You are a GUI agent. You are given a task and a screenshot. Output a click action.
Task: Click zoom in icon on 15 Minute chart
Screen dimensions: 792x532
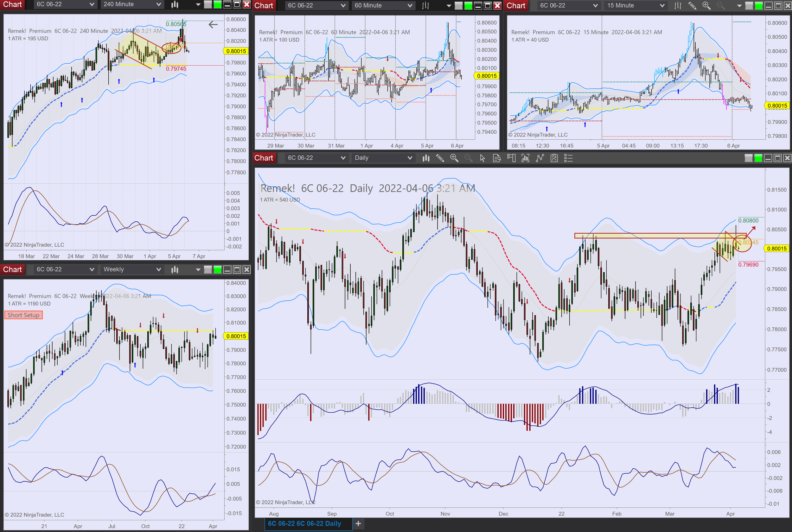pyautogui.click(x=706, y=5)
